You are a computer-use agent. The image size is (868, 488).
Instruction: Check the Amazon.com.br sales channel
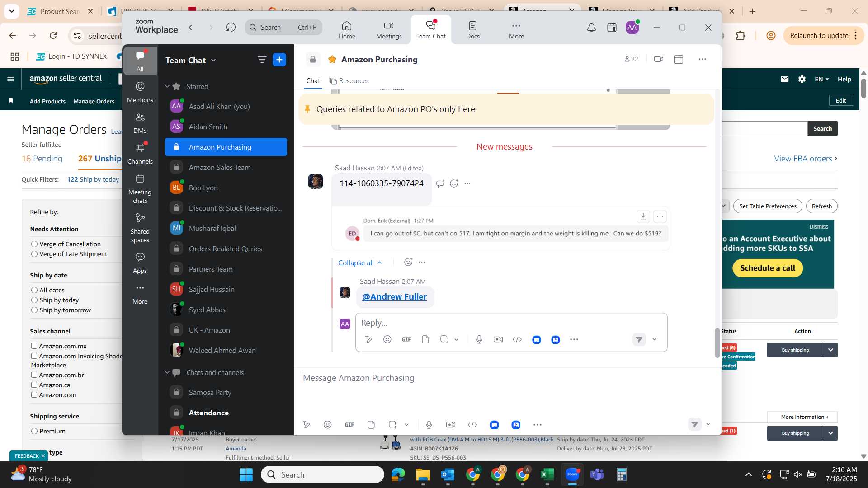[x=34, y=375]
